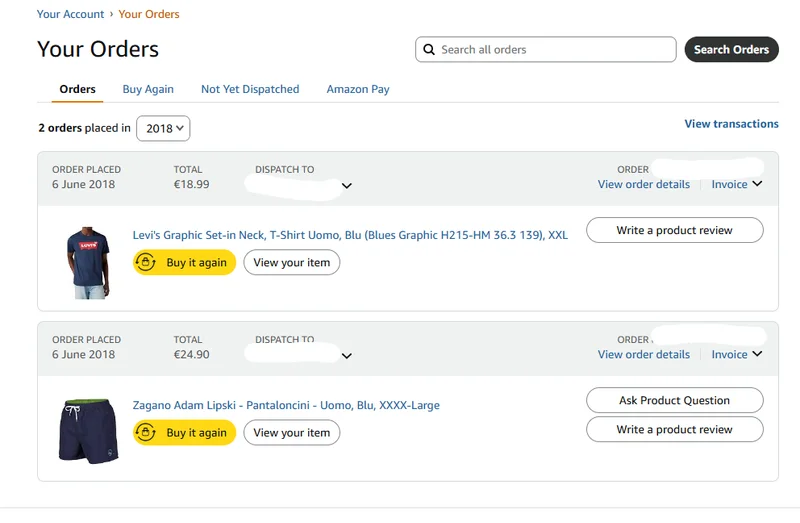This screenshot has height=523, width=800.
Task: Write a product review for Levi's T-shirt
Action: click(674, 230)
